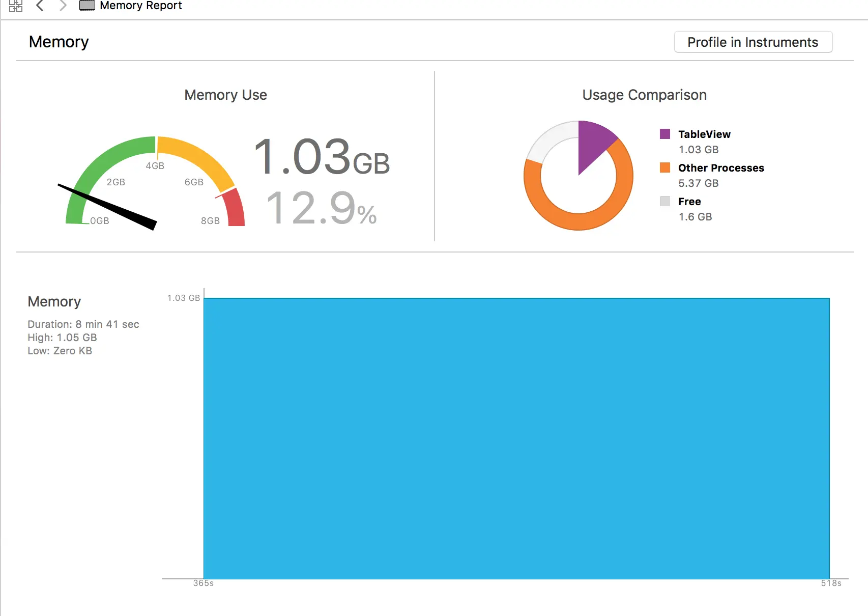Click Profile in Instruments button

pyautogui.click(x=753, y=42)
